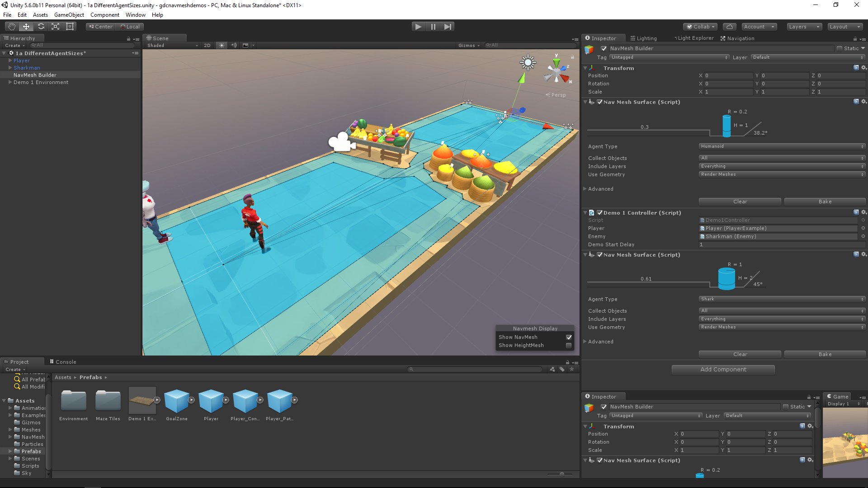Select the Move tool
The width and height of the screenshot is (868, 488).
26,26
